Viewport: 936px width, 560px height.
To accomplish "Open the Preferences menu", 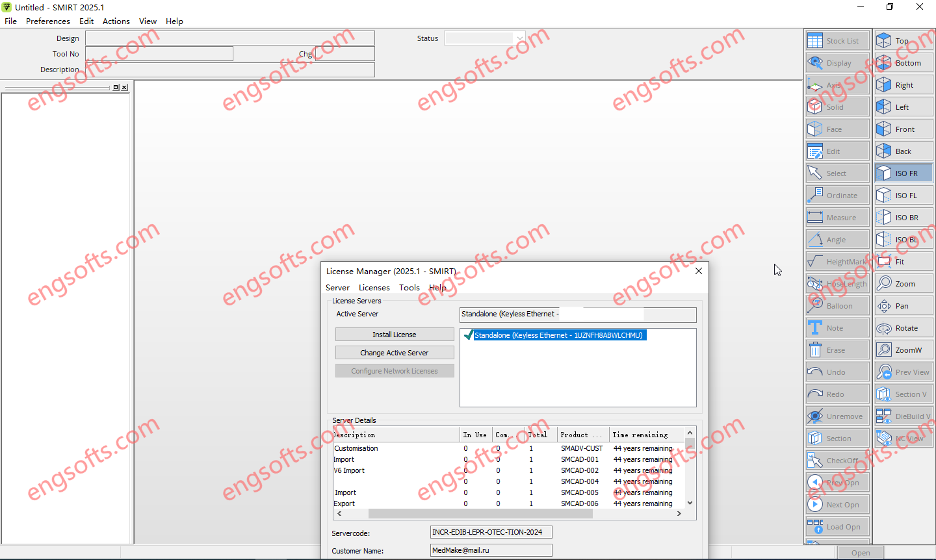I will [47, 21].
